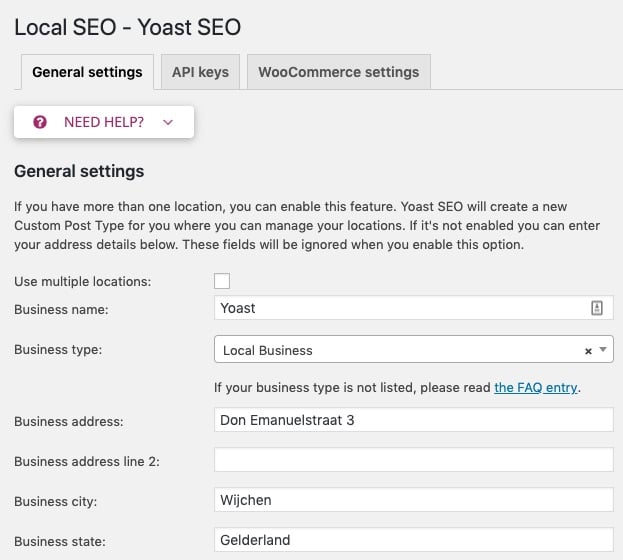Click the empty Business address line 2 field
The image size is (623, 560).
click(413, 460)
